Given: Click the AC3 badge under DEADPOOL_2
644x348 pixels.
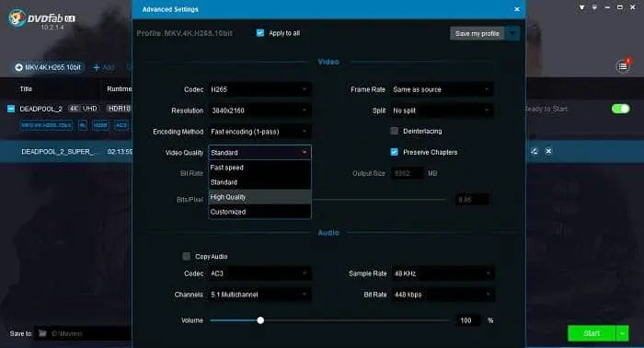Looking at the screenshot, I should [x=121, y=125].
